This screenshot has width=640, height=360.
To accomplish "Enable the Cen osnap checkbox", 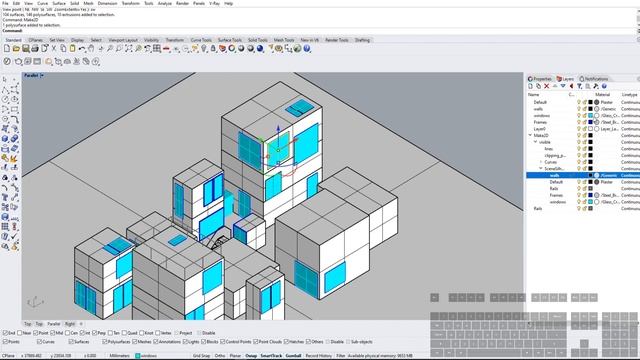I will tap(67, 333).
